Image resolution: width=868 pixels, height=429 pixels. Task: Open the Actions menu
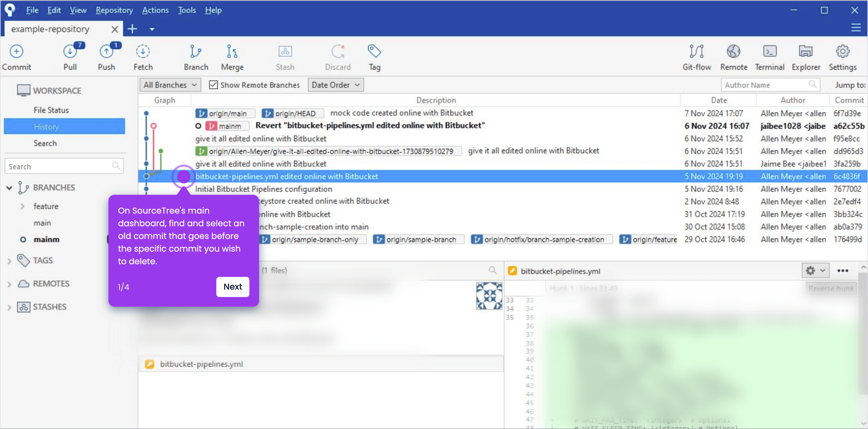pos(155,10)
